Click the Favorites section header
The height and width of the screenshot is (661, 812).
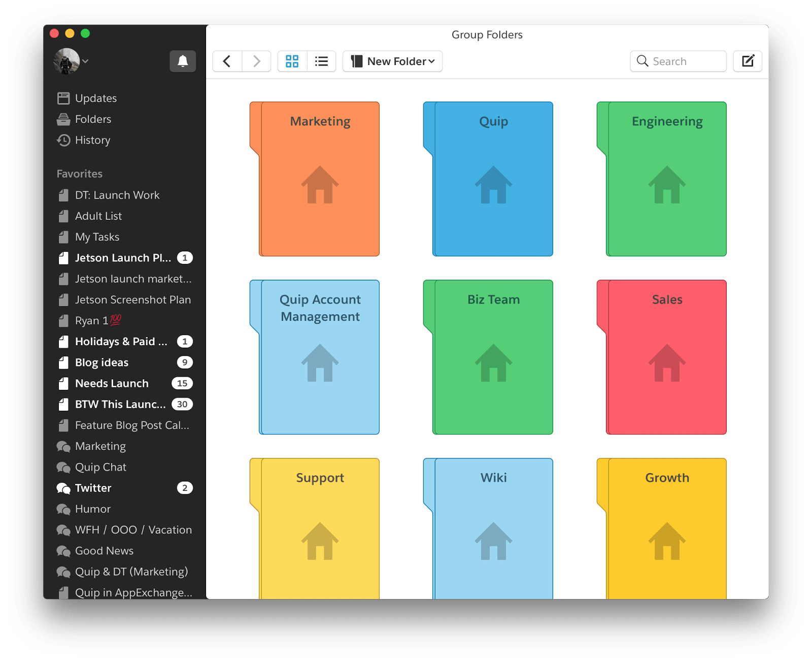80,174
